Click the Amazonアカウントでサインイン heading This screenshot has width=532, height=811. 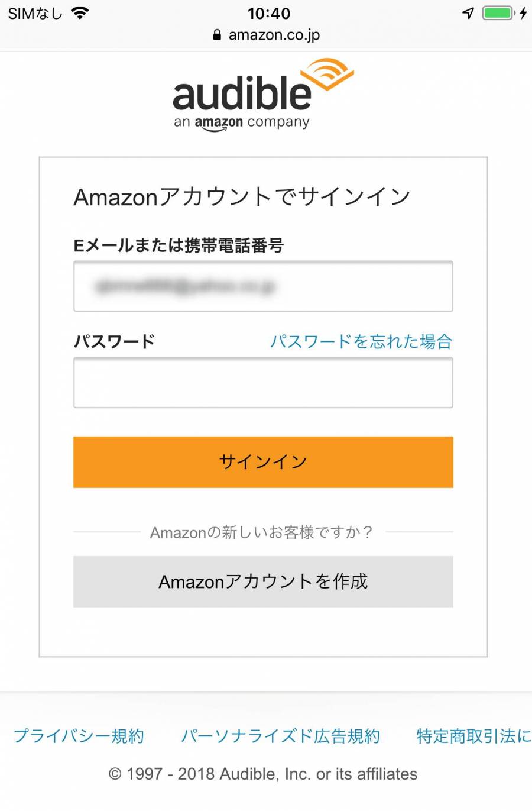[242, 196]
